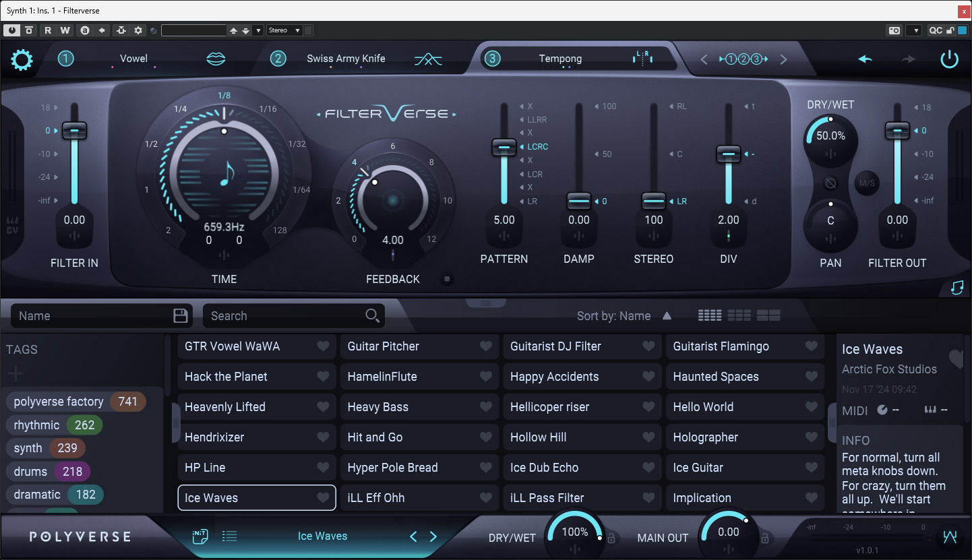Toggle the plugin power button
The width and height of the screenshot is (972, 560).
(949, 59)
